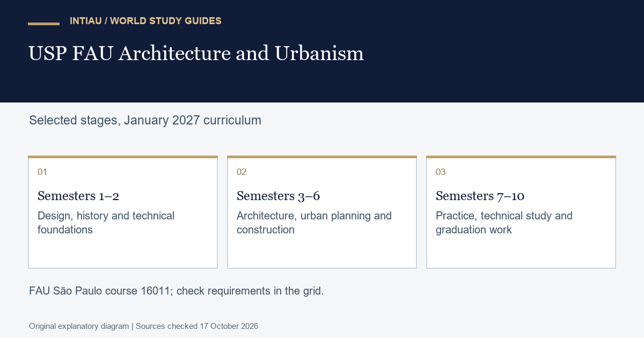The width and height of the screenshot is (644, 338).
Task: Click the subtitle Selected stages, January 2027 curriculum
Action: (145, 120)
